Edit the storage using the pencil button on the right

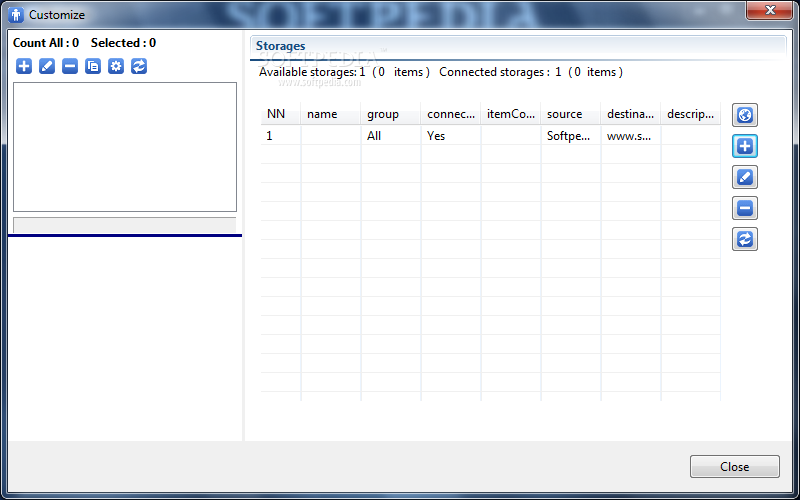(745, 178)
